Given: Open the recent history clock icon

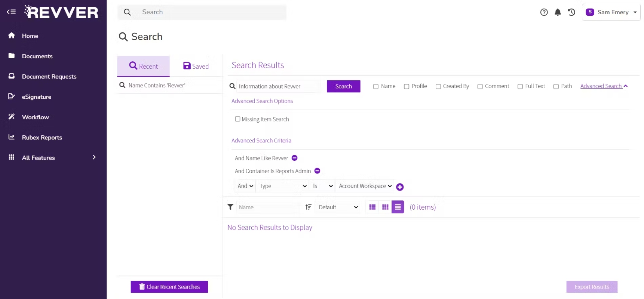Looking at the screenshot, I should [571, 12].
